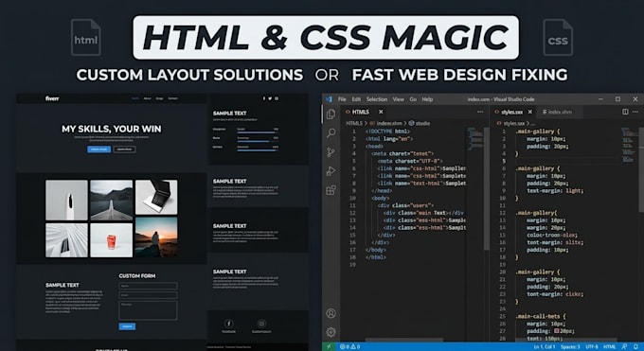Open the Manage gear icon
Image resolution: width=644 pixels, height=351 pixels.
(x=331, y=332)
